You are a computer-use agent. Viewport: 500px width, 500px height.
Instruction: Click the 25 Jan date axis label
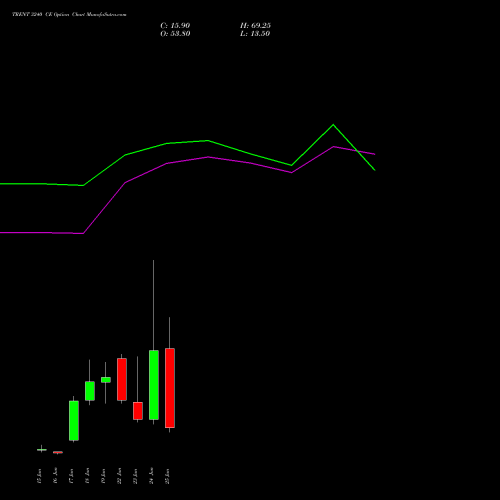[167, 476]
